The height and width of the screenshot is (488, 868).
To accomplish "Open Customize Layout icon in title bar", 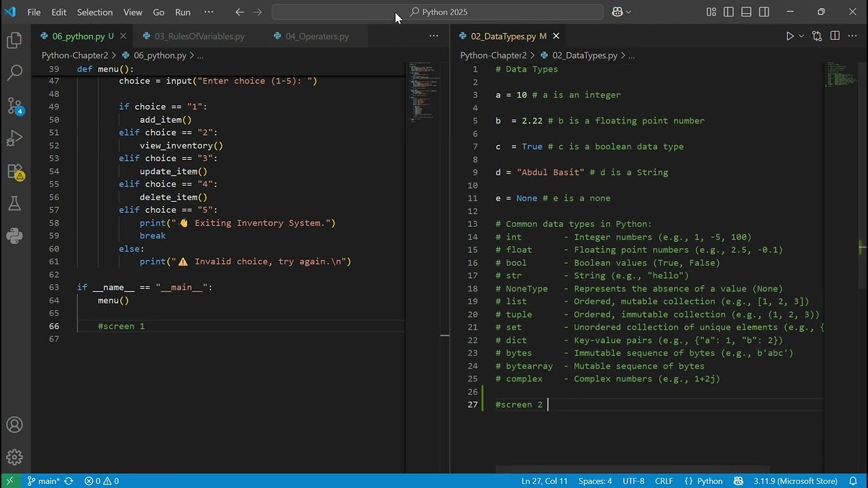I will [711, 12].
